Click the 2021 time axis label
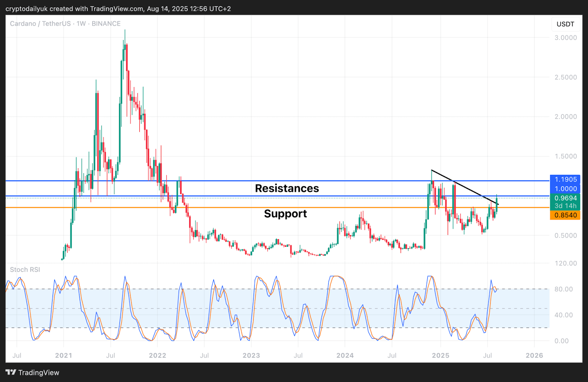The width and height of the screenshot is (588, 382). pos(64,356)
